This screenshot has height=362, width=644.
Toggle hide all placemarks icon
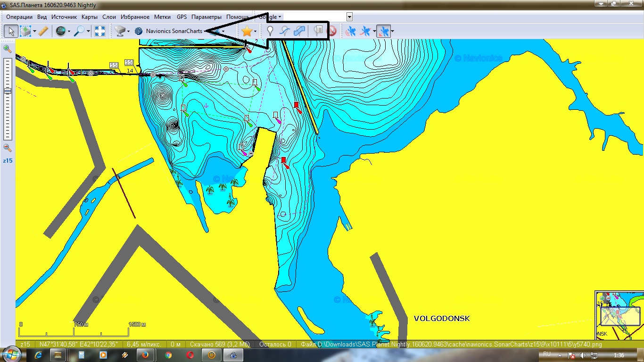[332, 32]
